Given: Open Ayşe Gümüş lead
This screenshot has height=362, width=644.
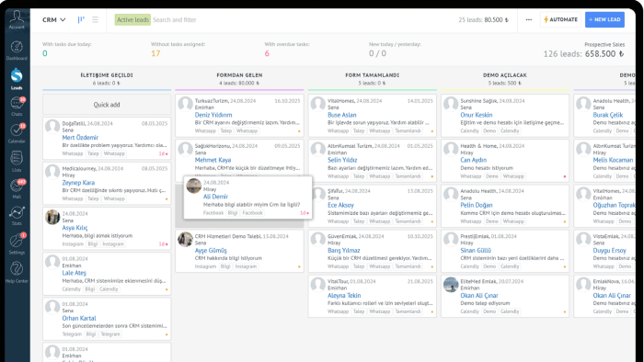Looking at the screenshot, I should 211,250.
